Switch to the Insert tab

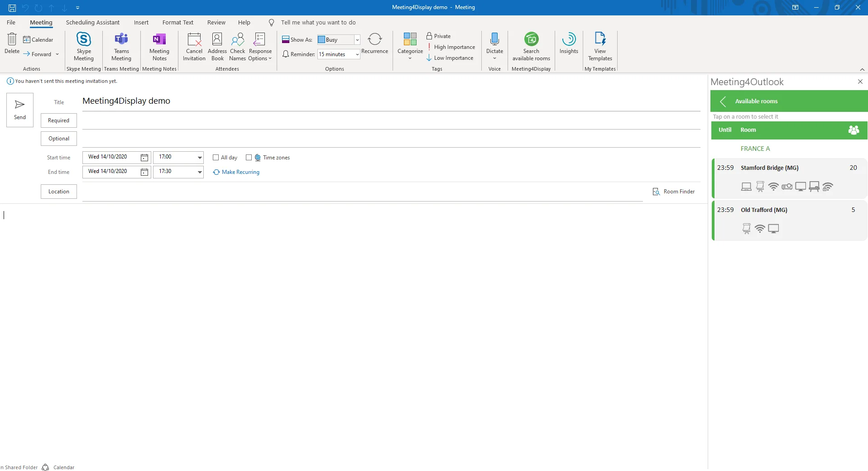(141, 23)
